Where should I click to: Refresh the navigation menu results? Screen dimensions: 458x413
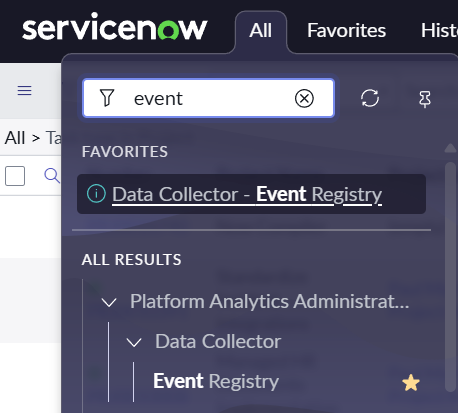pos(370,98)
